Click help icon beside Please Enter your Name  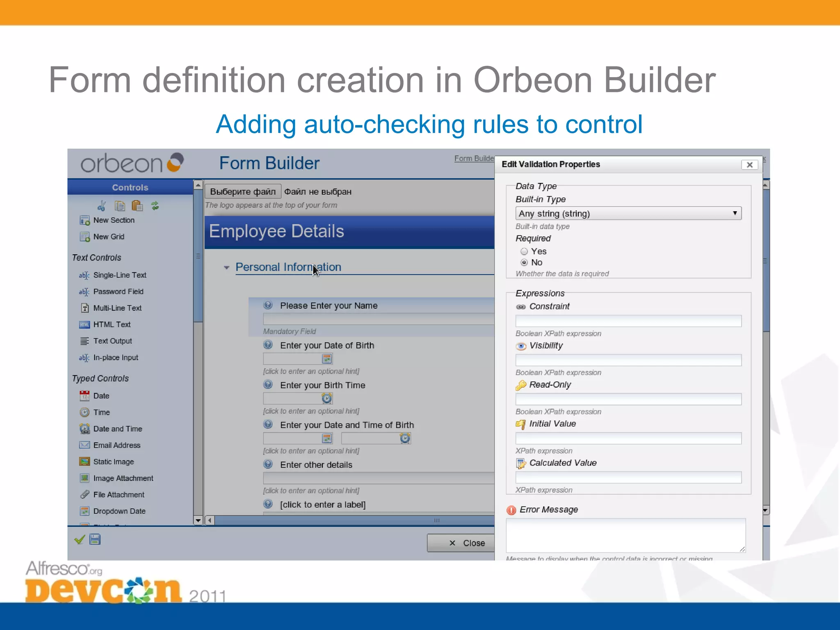pyautogui.click(x=268, y=305)
